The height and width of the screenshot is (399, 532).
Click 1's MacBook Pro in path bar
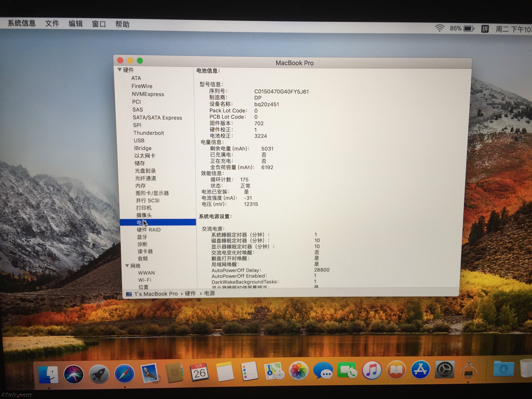pyautogui.click(x=156, y=294)
